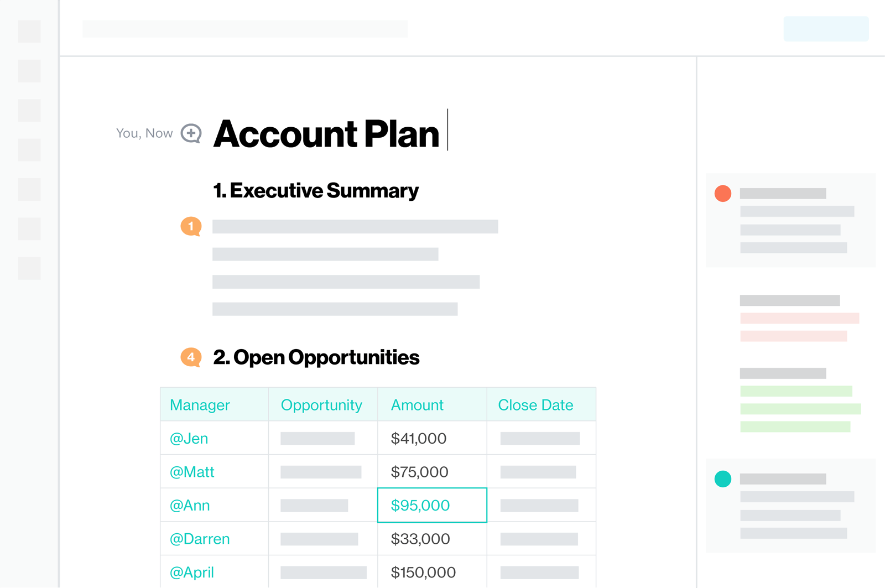This screenshot has height=588, width=885.
Task: Click the Manager column header
Action: coord(200,405)
